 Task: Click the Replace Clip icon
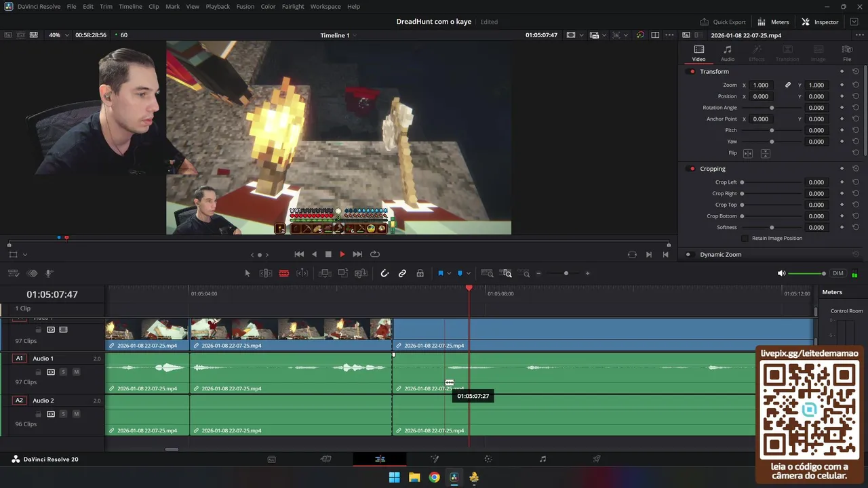pos(361,273)
